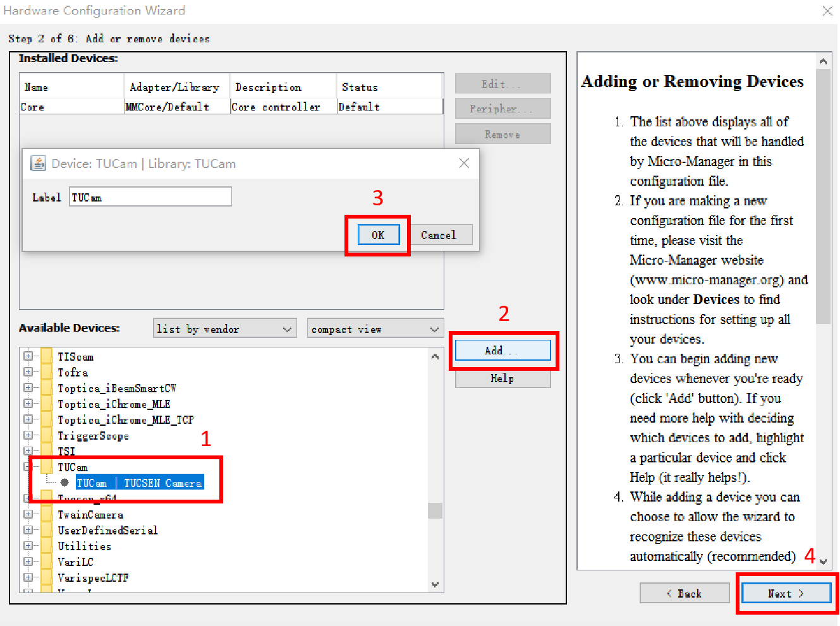The image size is (840, 626).
Task: Select the Utilities folder icon
Action: (47, 546)
